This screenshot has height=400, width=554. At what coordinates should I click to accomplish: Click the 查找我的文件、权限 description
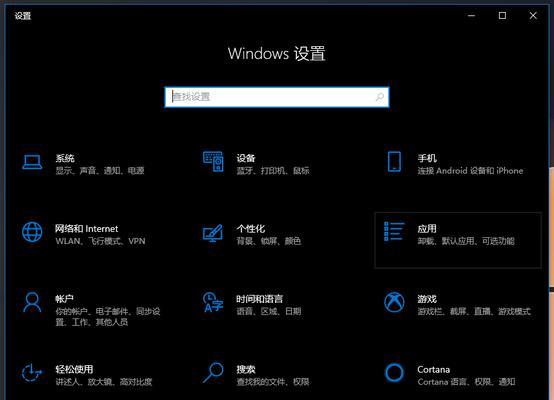273,382
